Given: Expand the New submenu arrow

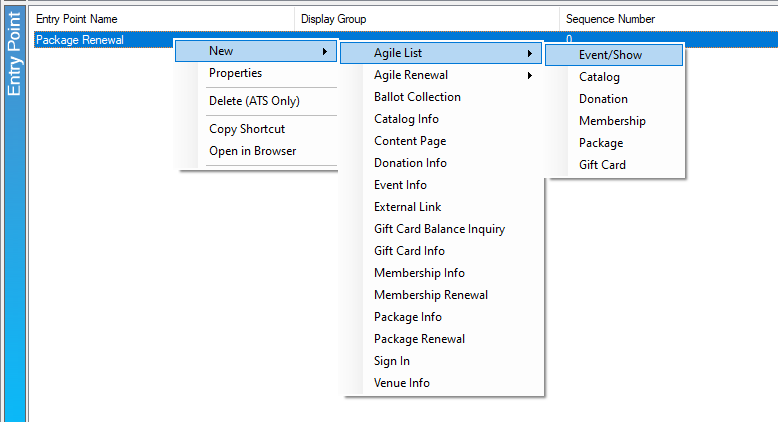Looking at the screenshot, I should coord(324,51).
